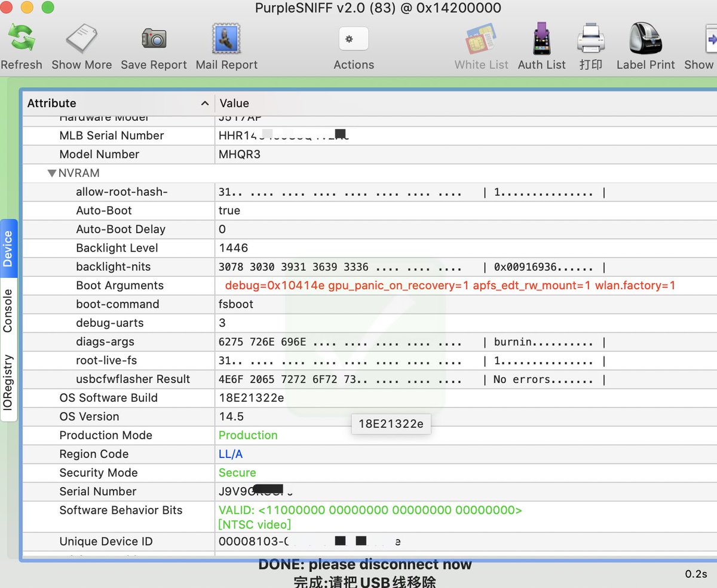The height and width of the screenshot is (588, 717).
Task: Click the Software Behavior Bits VALID value
Action: [370, 510]
